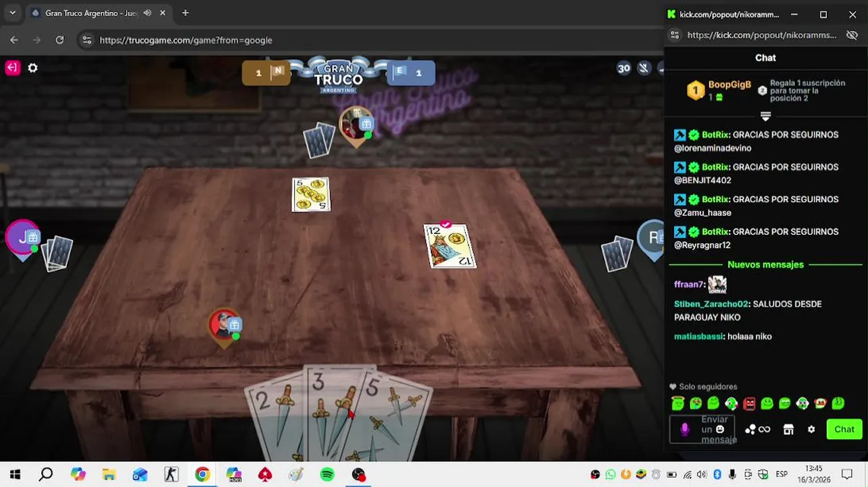Open the Windows Start menu

pos(15,474)
